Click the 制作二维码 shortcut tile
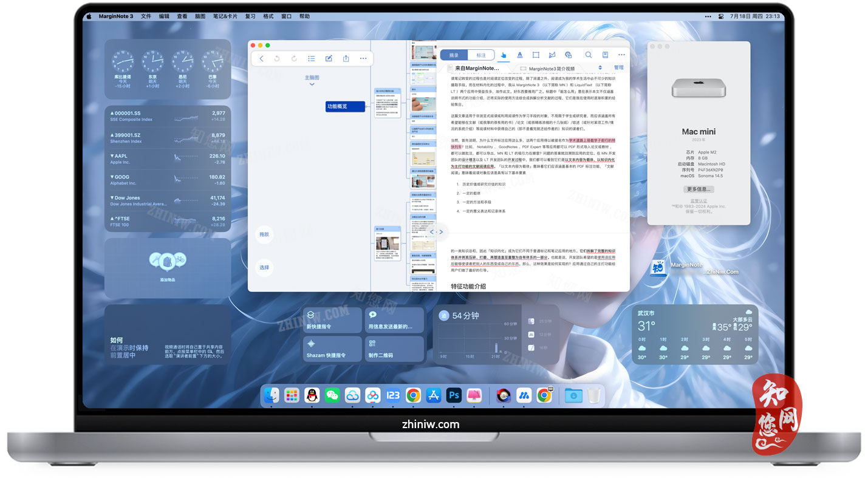Viewport: 868px width, 484px height. [x=394, y=349]
